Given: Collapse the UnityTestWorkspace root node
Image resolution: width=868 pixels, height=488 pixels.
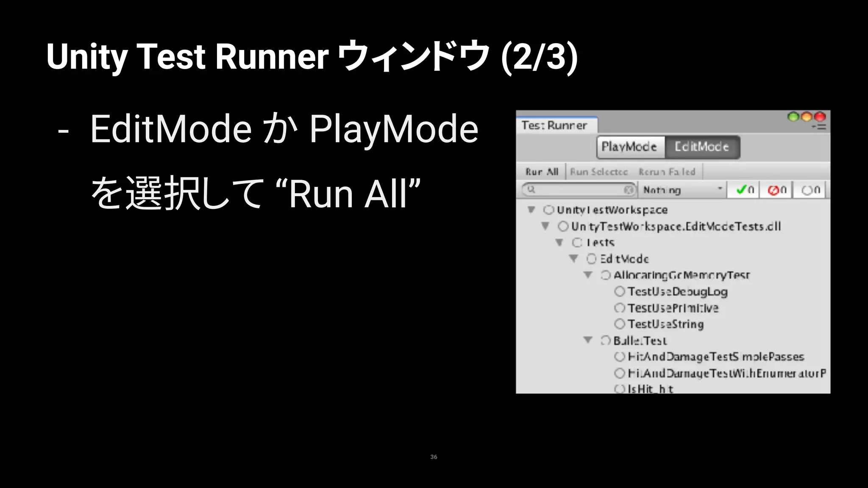Looking at the screenshot, I should tap(531, 210).
